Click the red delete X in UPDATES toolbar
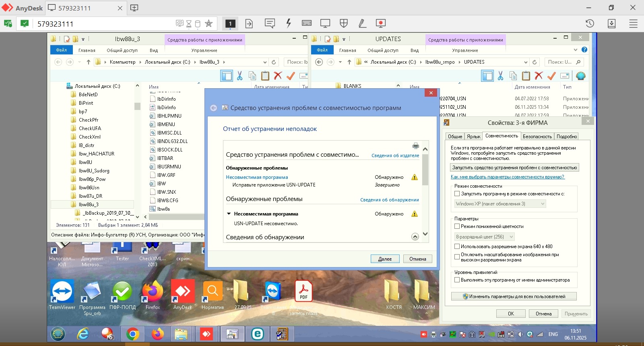Image resolution: width=644 pixels, height=346 pixels. click(x=539, y=76)
